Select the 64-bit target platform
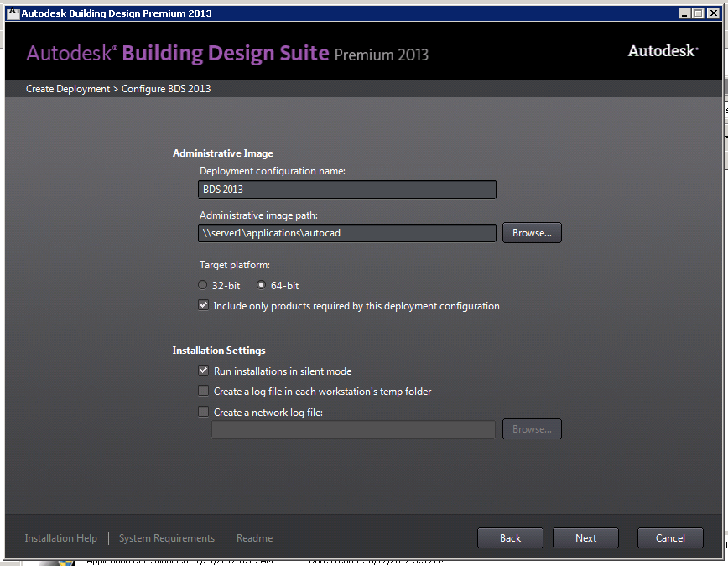Image resolution: width=728 pixels, height=566 pixels. [x=262, y=285]
